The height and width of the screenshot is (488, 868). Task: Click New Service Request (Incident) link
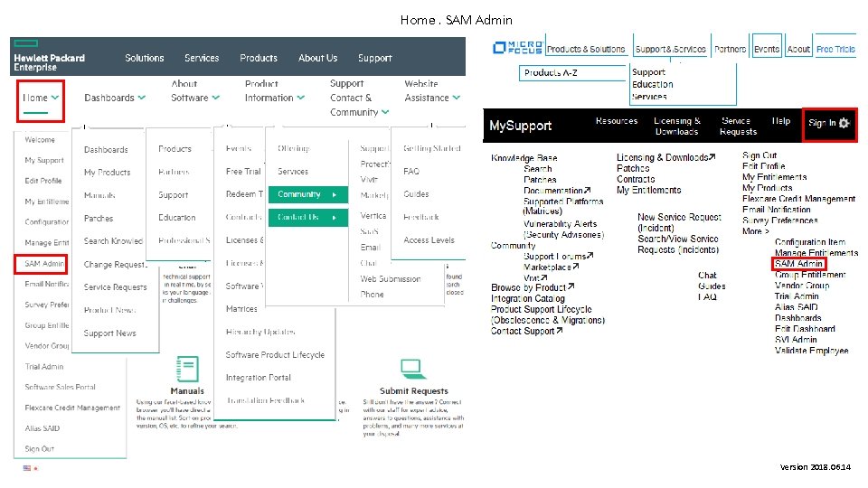(679, 222)
